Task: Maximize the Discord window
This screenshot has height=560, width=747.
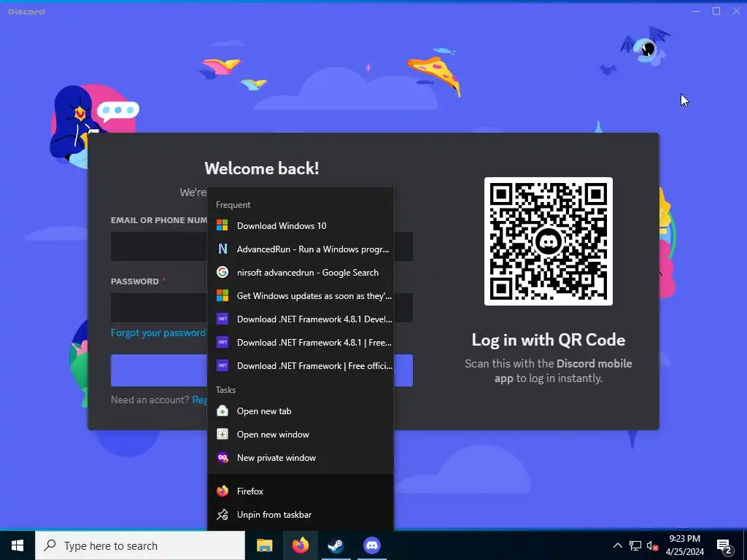Action: (716, 11)
